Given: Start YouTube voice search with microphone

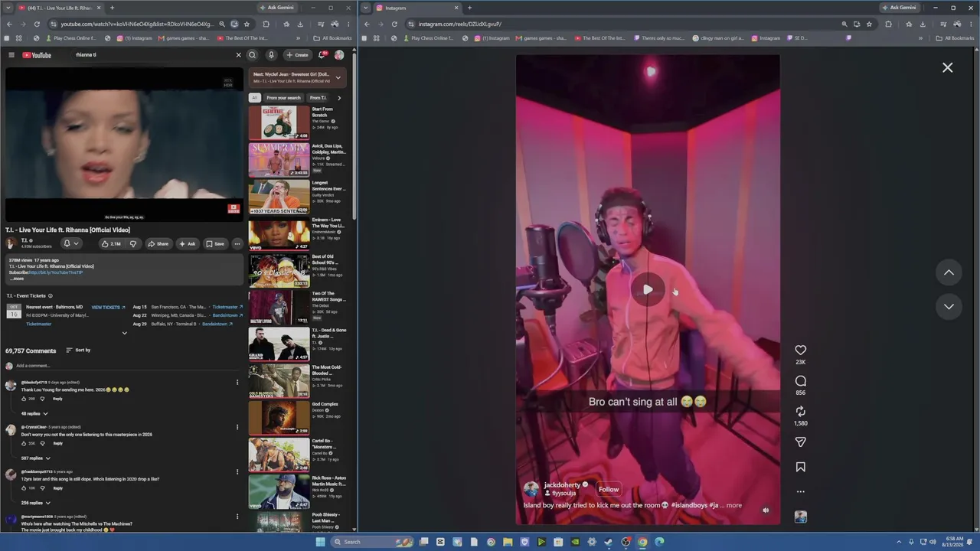Looking at the screenshot, I should click(x=271, y=55).
